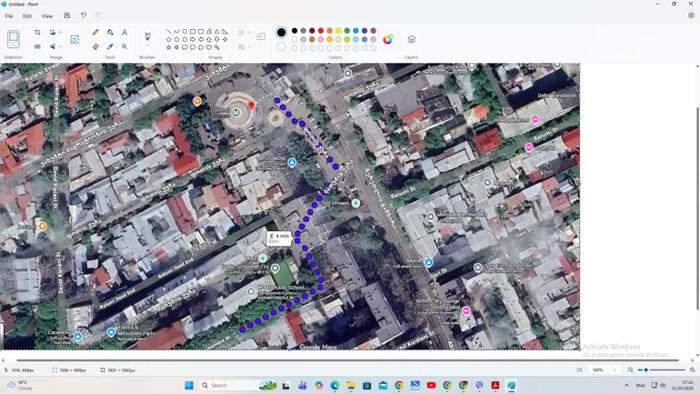This screenshot has width=700, height=394.
Task: Click the Redo arrow
Action: coord(98,16)
